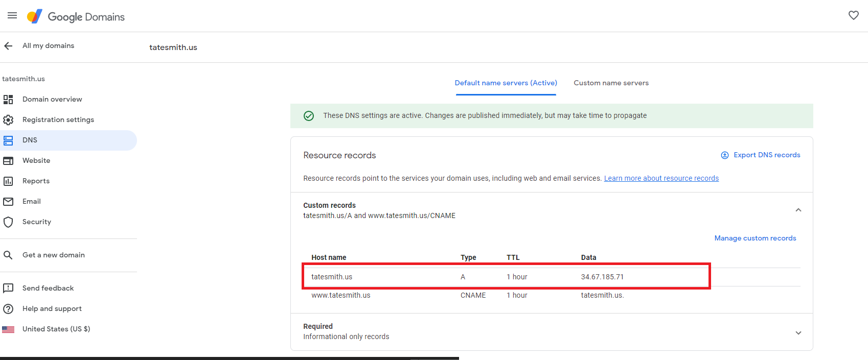The width and height of the screenshot is (868, 360).
Task: Open the hamburger main menu
Action: point(12,16)
